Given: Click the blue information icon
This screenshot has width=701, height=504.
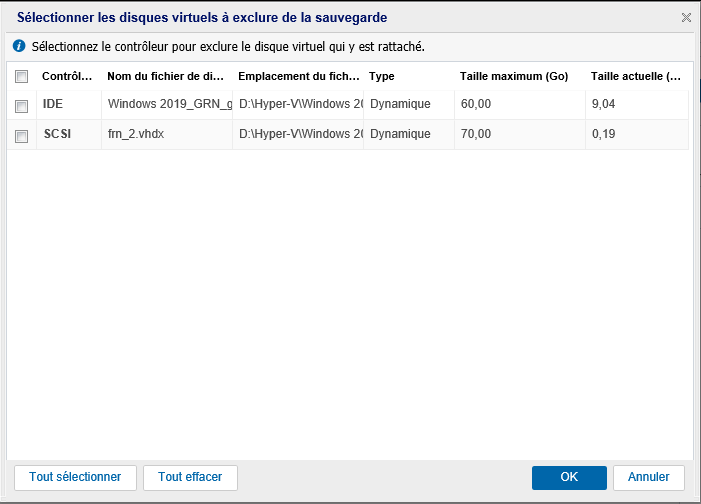Looking at the screenshot, I should (19, 46).
